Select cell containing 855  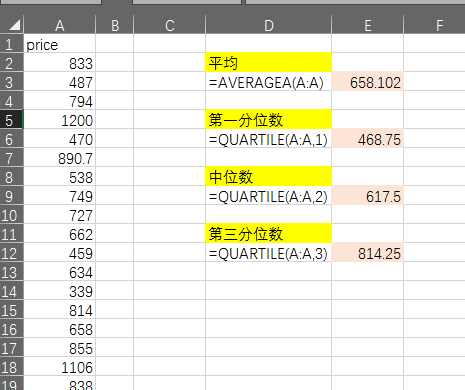60,347
